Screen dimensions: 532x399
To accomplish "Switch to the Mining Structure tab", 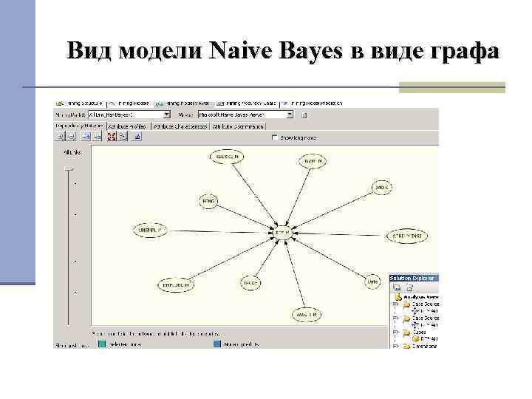I will (80, 103).
